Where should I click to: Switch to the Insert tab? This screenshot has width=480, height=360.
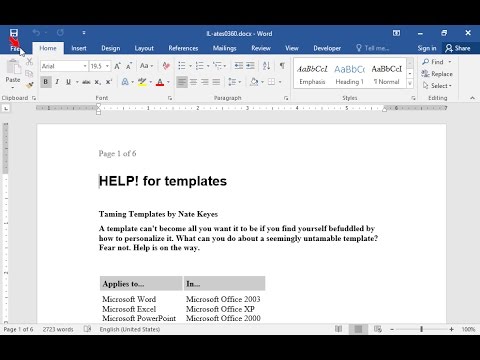[79, 48]
